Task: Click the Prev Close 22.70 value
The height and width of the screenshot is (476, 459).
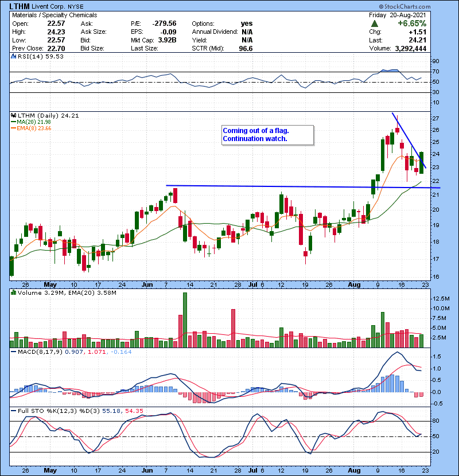Action: [x=56, y=48]
